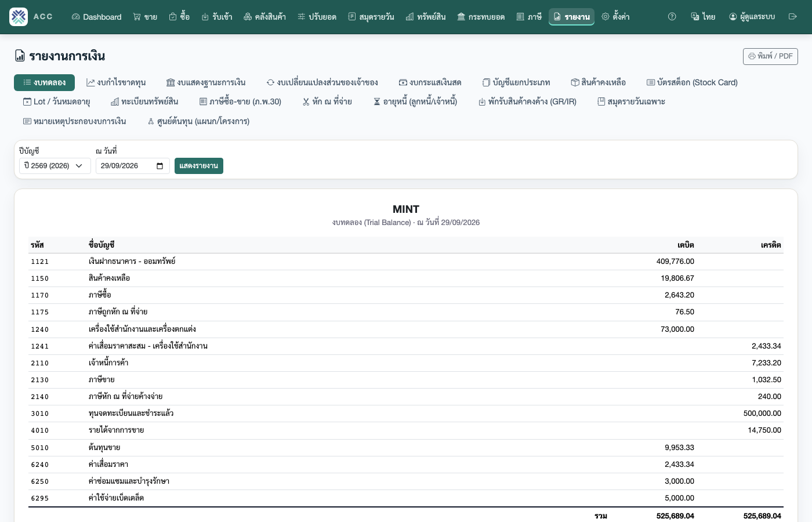Click แสดงรายงาน to show report

point(199,166)
